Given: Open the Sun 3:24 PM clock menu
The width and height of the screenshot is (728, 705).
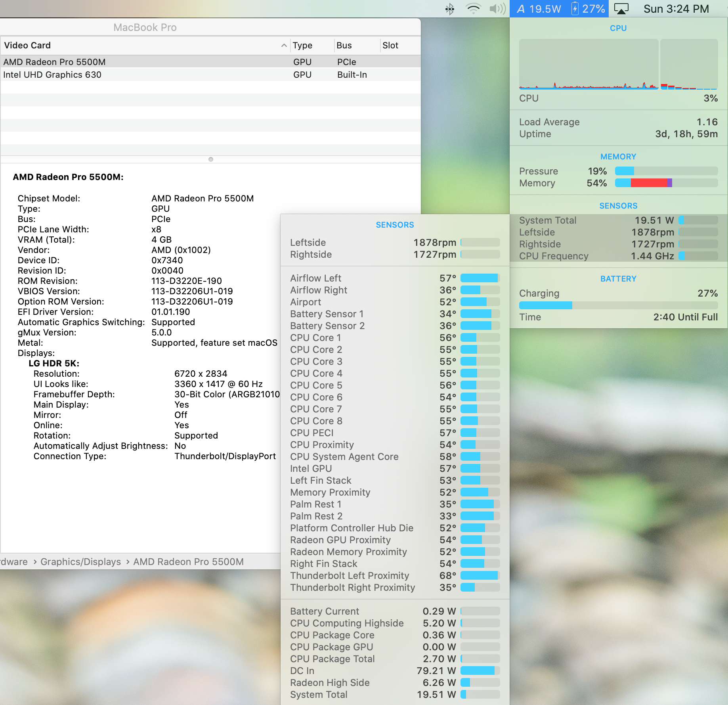Looking at the screenshot, I should click(x=676, y=9).
